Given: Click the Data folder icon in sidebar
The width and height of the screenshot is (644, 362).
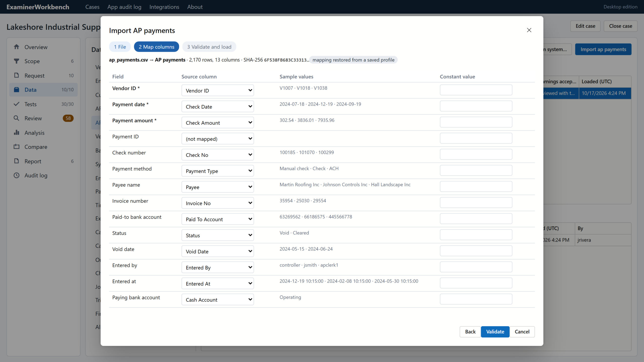Looking at the screenshot, I should coord(17,89).
